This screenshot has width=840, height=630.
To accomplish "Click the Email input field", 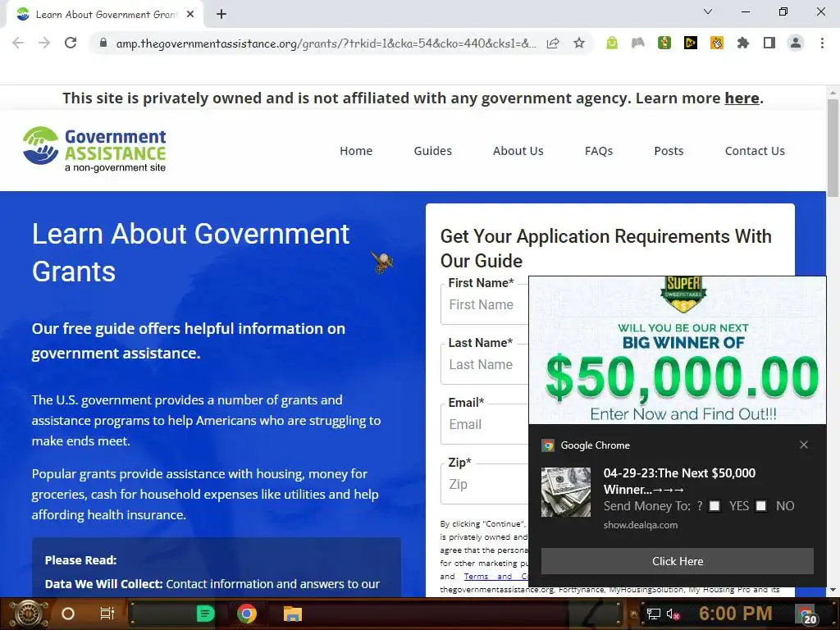I will tap(484, 425).
